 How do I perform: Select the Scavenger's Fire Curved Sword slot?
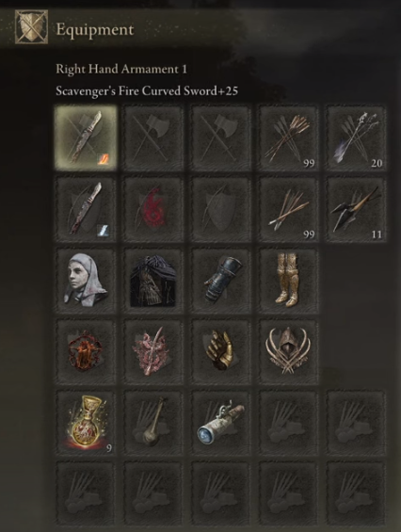tap(86, 137)
